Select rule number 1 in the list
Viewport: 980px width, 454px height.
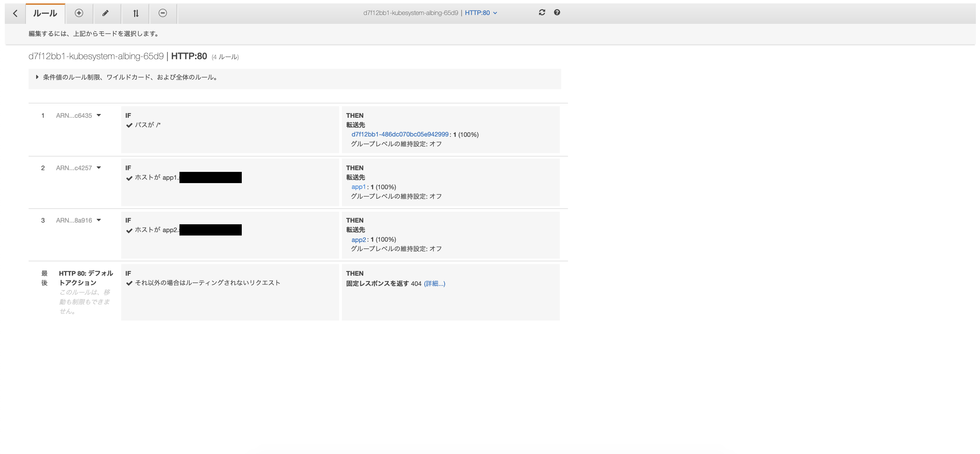point(43,115)
